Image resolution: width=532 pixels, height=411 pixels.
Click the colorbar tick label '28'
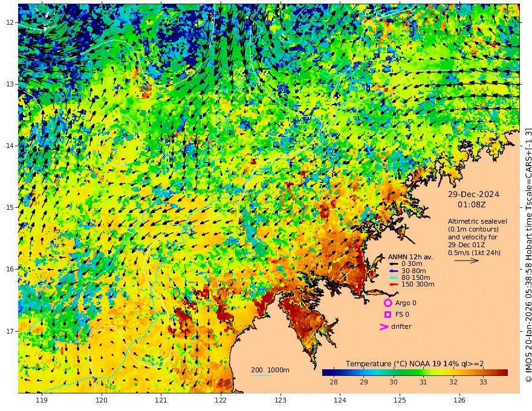pos(334,382)
